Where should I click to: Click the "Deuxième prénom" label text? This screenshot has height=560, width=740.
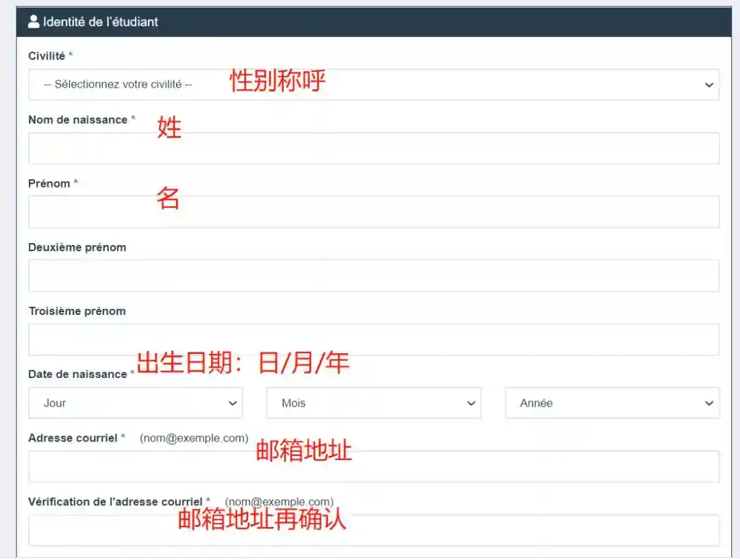[x=77, y=247]
